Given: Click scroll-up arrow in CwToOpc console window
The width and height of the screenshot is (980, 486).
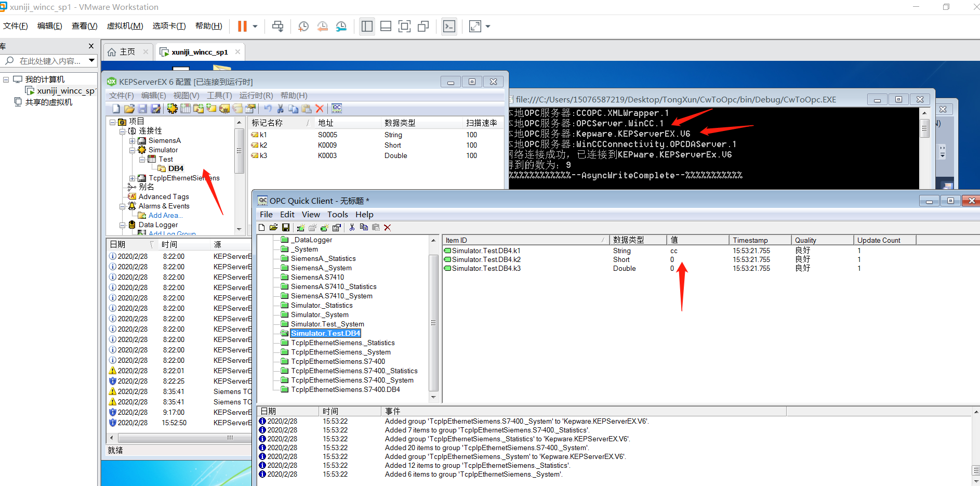Looking at the screenshot, I should click(924, 112).
